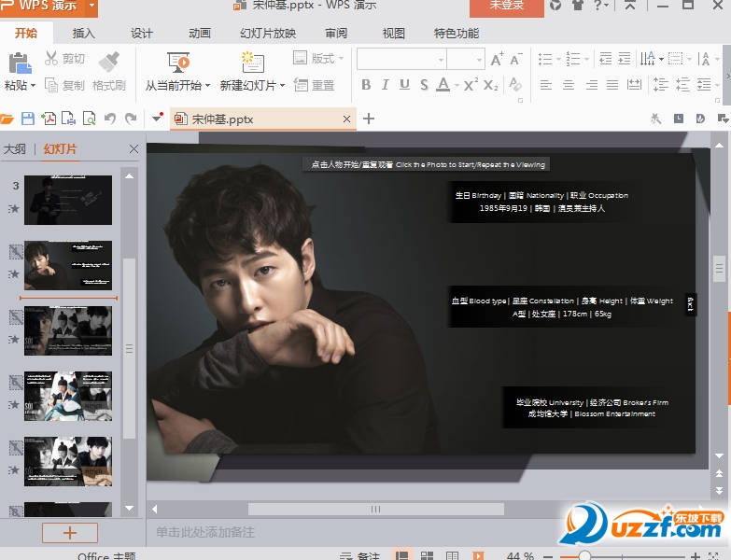Start slideshow from status bar play icon

(x=478, y=555)
